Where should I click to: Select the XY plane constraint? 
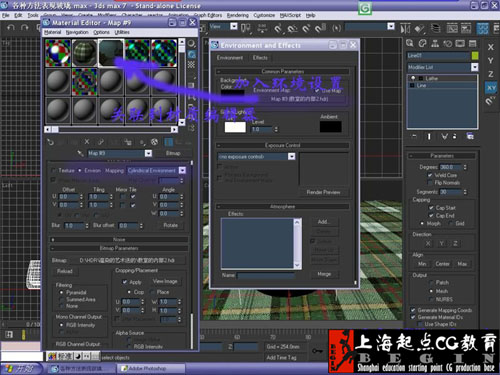point(491,88)
